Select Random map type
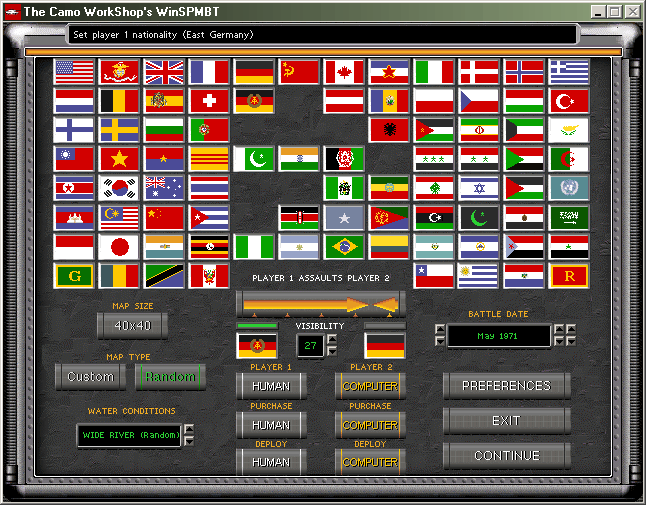Screen dimensions: 646x505 (170, 376)
